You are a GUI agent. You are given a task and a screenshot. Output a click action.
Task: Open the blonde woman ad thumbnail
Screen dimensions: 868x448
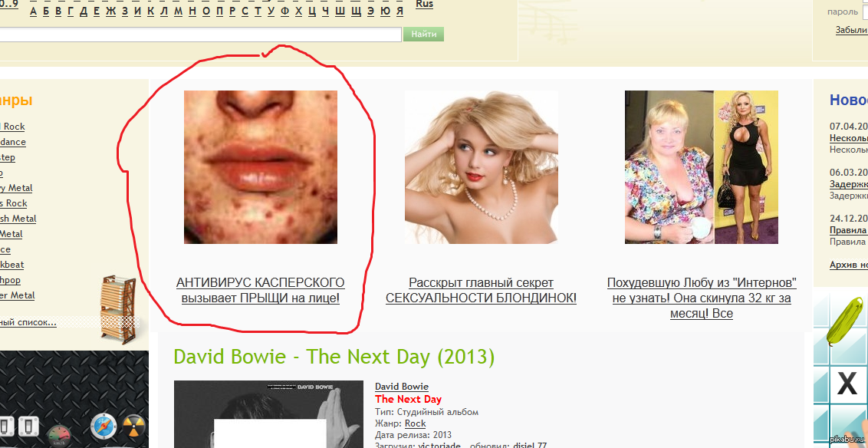tap(481, 167)
